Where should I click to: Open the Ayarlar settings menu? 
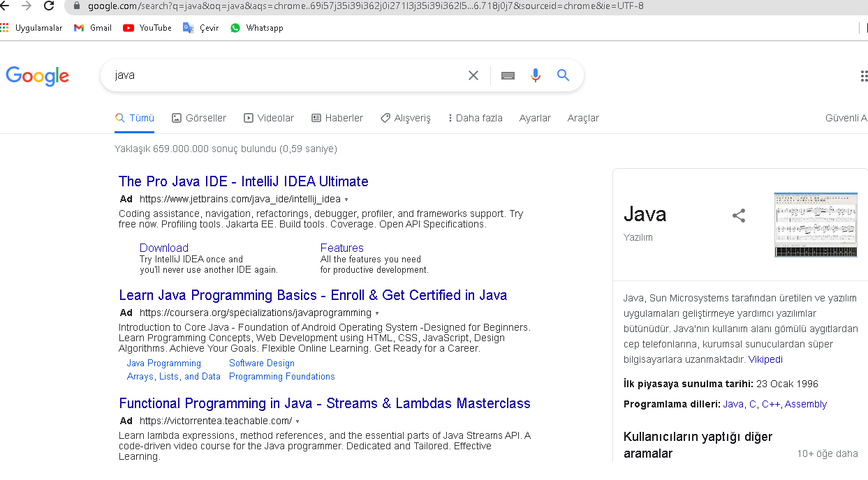point(535,118)
